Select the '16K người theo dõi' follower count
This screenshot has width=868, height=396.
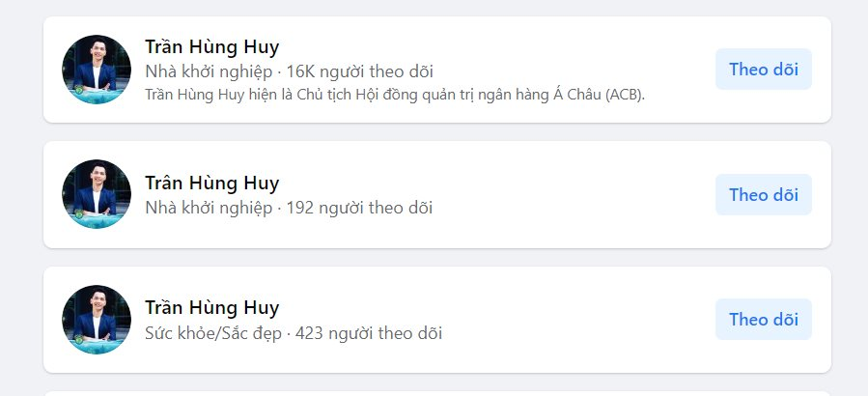click(x=360, y=71)
